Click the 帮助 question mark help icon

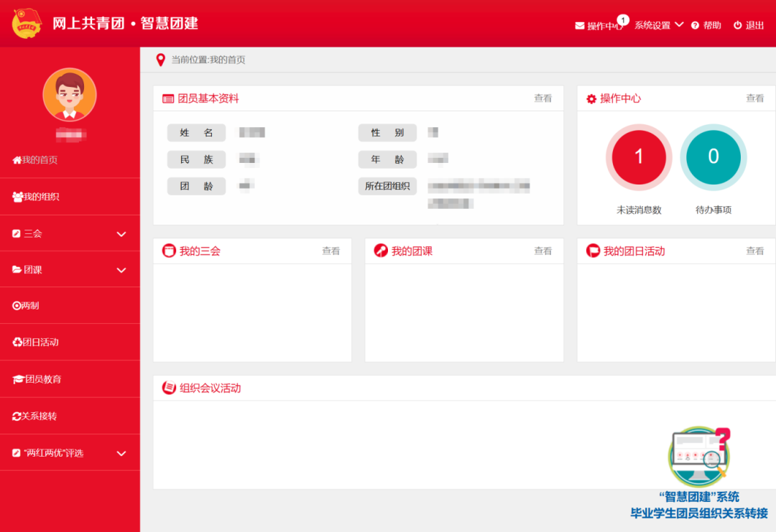tap(695, 25)
